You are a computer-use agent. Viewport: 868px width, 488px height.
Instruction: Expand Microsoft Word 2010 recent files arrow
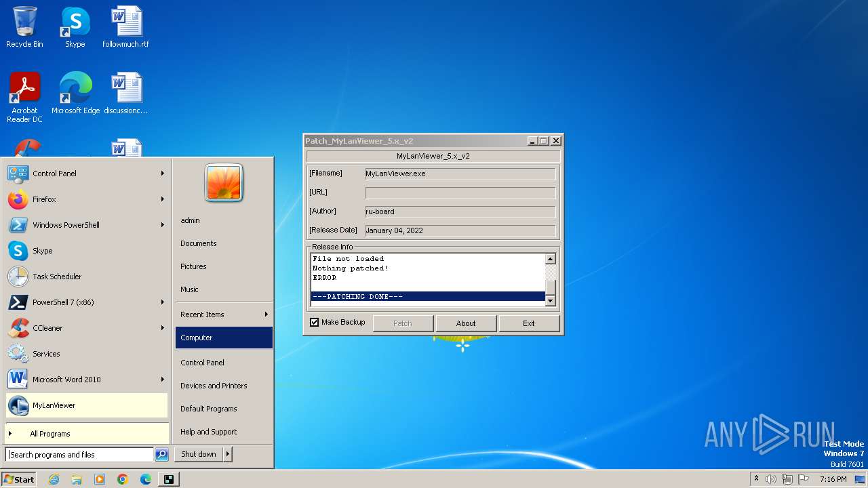163,380
